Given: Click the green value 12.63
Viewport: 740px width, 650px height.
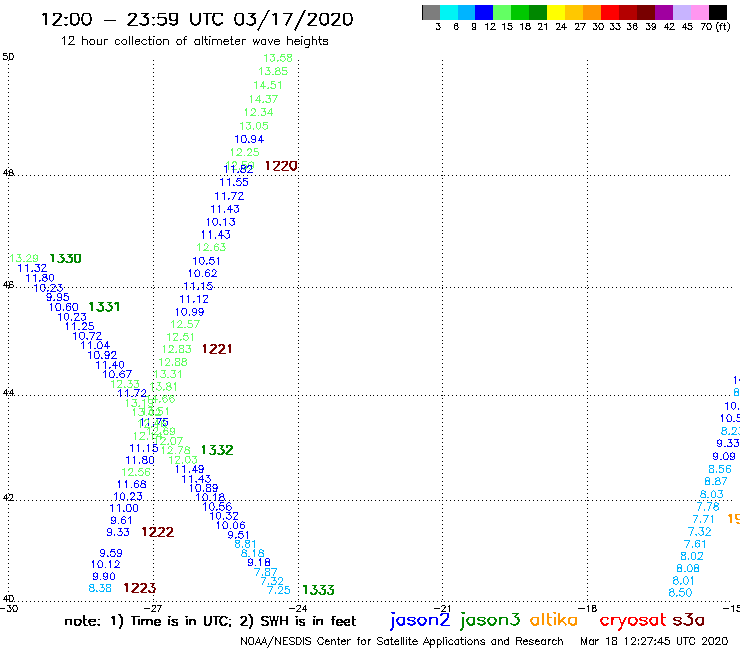Looking at the screenshot, I should (x=211, y=247).
